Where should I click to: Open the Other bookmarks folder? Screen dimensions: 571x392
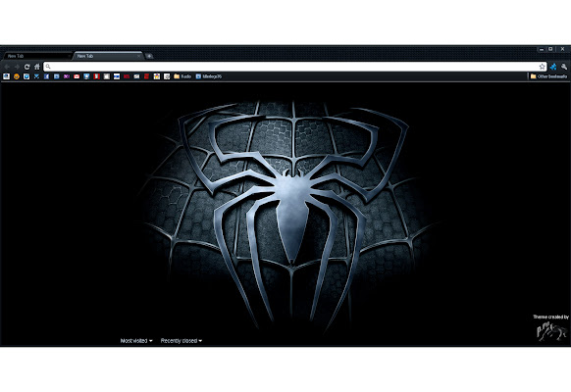tap(548, 76)
